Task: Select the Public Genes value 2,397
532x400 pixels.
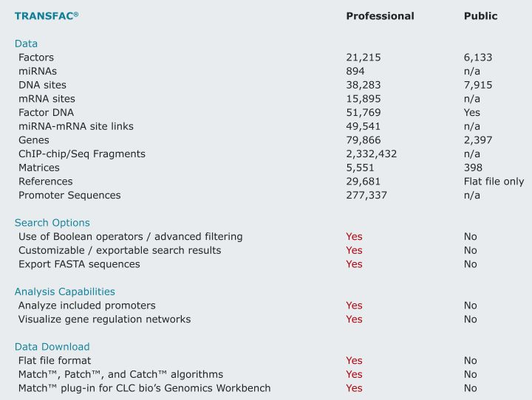Action: pyautogui.click(x=478, y=140)
